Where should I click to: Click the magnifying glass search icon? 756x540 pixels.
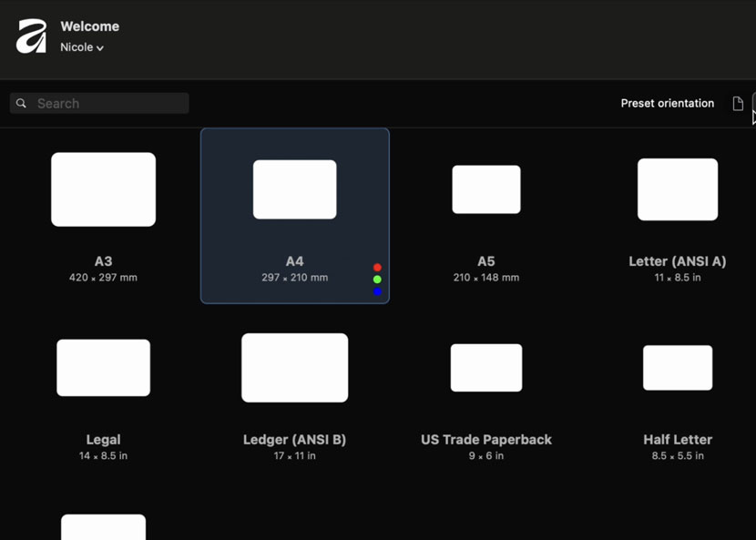[x=22, y=104]
